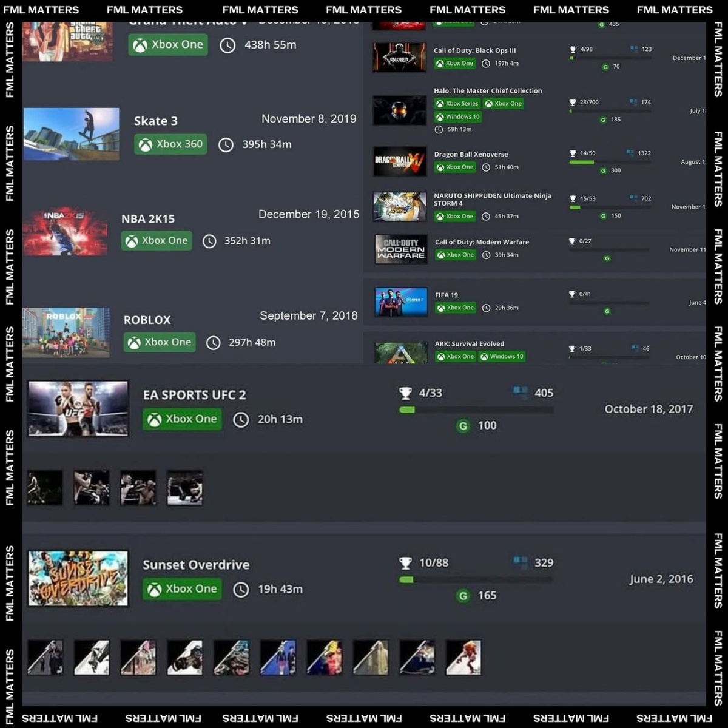Viewport: 728px width, 728px height.
Task: Click the clock icon beside 438h 55m
Action: coord(227,45)
